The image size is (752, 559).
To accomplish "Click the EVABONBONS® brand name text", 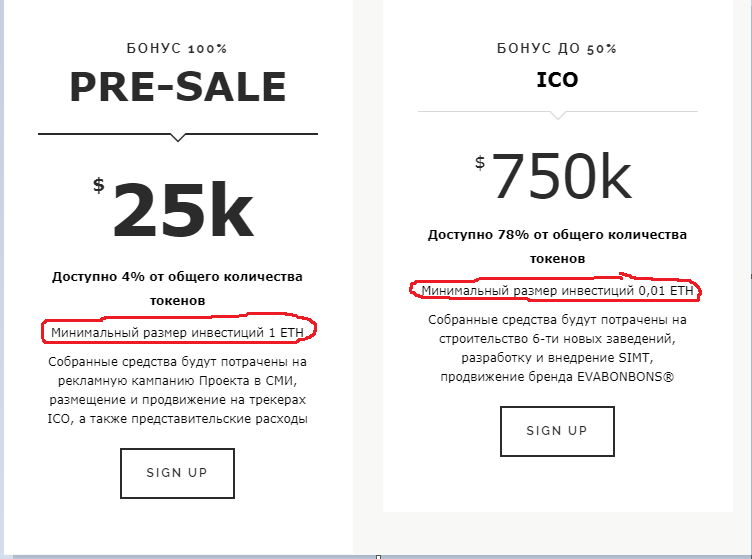I will pos(625,377).
